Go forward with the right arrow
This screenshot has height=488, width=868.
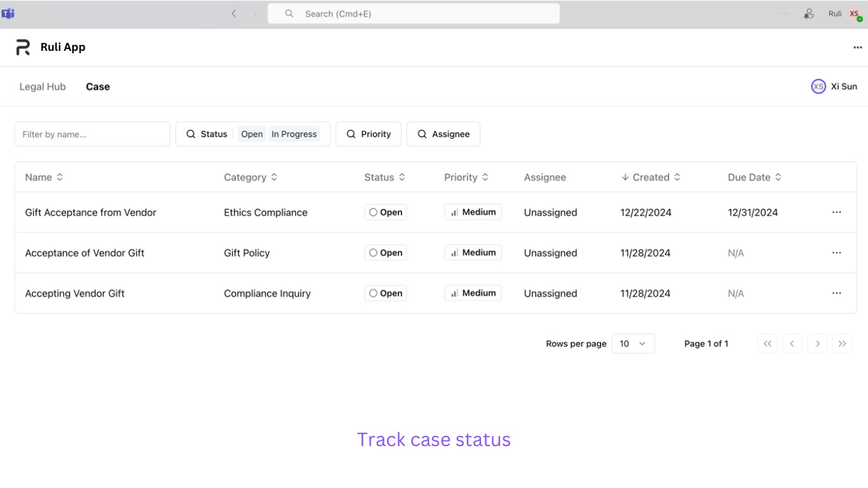(x=255, y=13)
